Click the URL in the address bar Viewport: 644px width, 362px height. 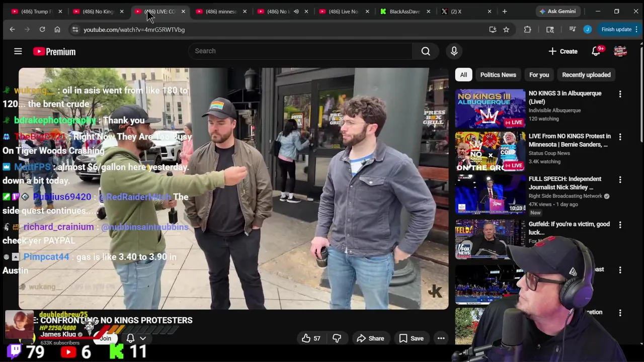point(134,30)
